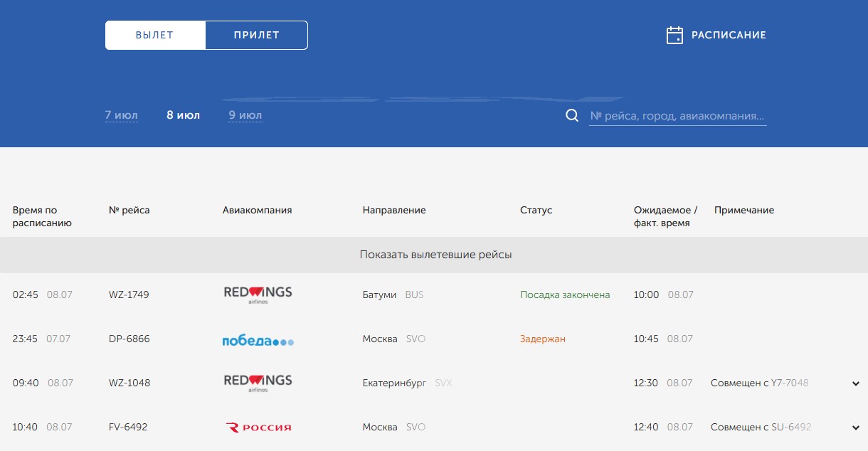Click the Направление column header
868x451 pixels.
(x=394, y=210)
